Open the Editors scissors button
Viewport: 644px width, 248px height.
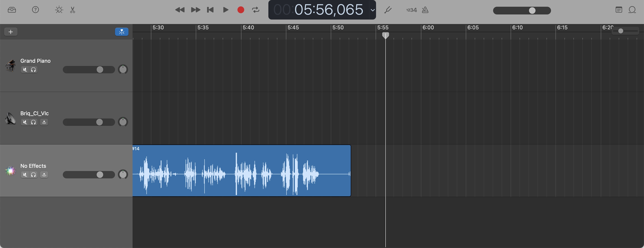pyautogui.click(x=73, y=10)
